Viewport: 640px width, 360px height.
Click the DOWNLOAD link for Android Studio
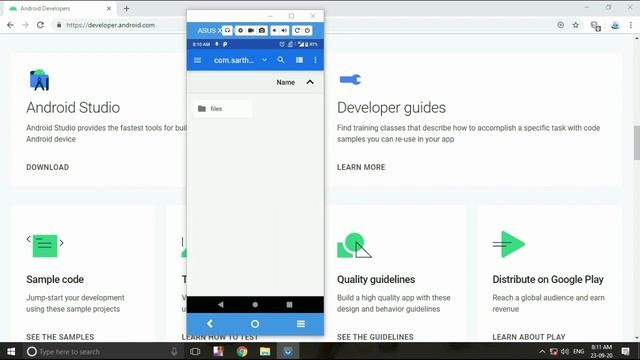pos(47,167)
